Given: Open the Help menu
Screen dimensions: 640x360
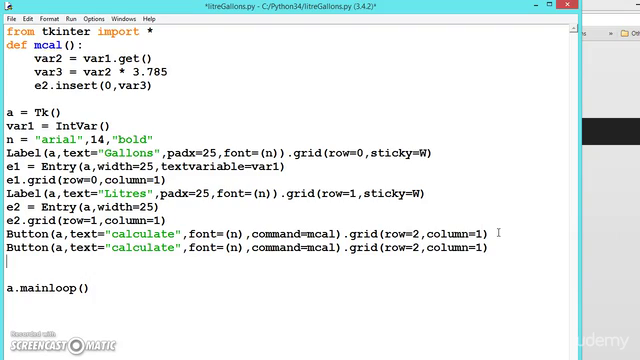Looking at the screenshot, I should pyautogui.click(x=149, y=19).
